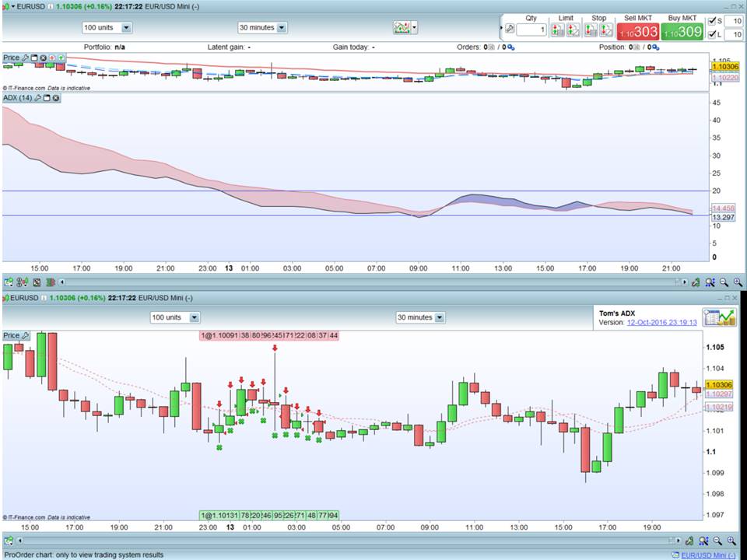Click the pencil drawing icon at the lower chart's bottom right
This screenshot has height=560, width=747.
pyautogui.click(x=689, y=541)
